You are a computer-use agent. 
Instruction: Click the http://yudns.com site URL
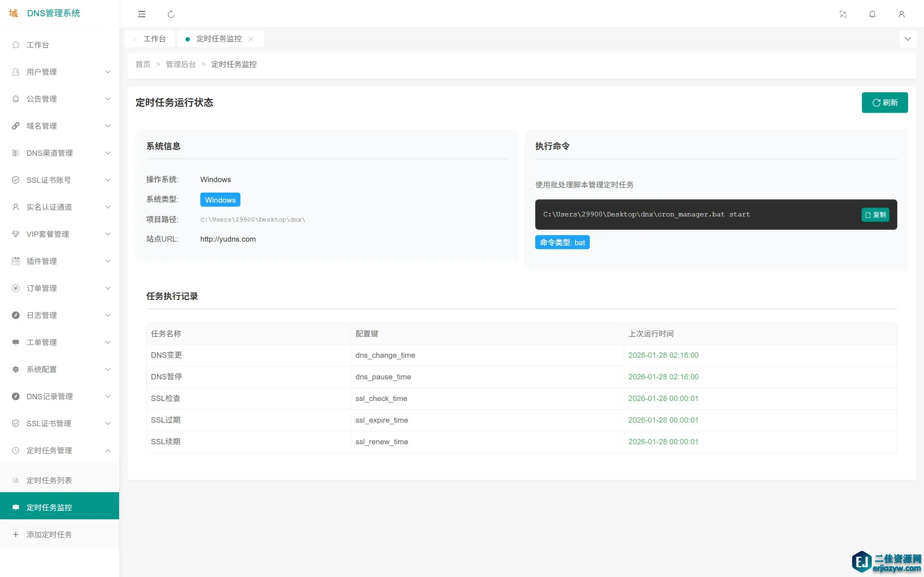pos(228,239)
